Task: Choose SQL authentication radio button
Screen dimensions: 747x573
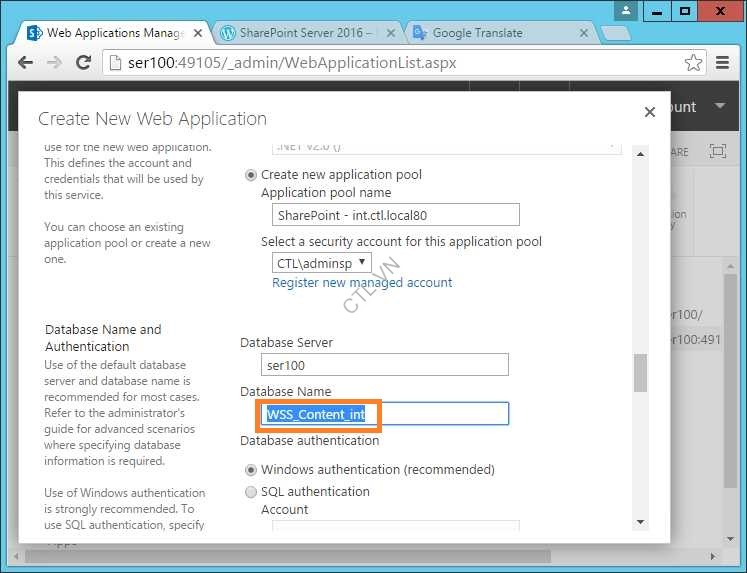Action: click(x=251, y=492)
